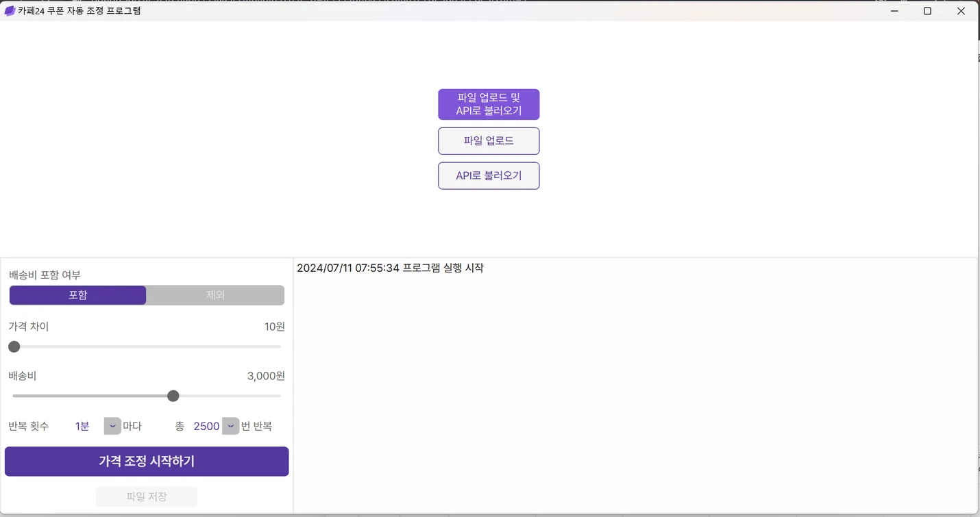This screenshot has height=517, width=980.
Task: Start price adjustment with 가격 조정 시작하기
Action: pyautogui.click(x=147, y=462)
